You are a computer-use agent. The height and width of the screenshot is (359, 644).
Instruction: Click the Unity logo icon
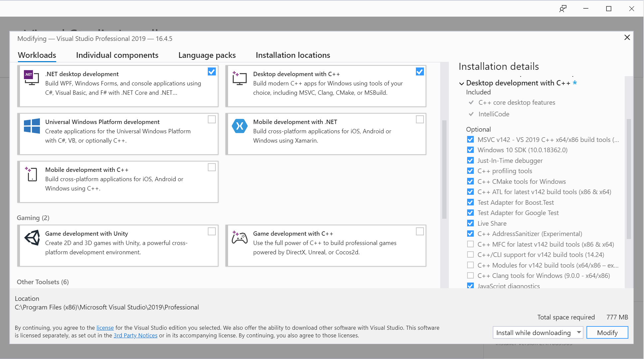click(x=32, y=238)
